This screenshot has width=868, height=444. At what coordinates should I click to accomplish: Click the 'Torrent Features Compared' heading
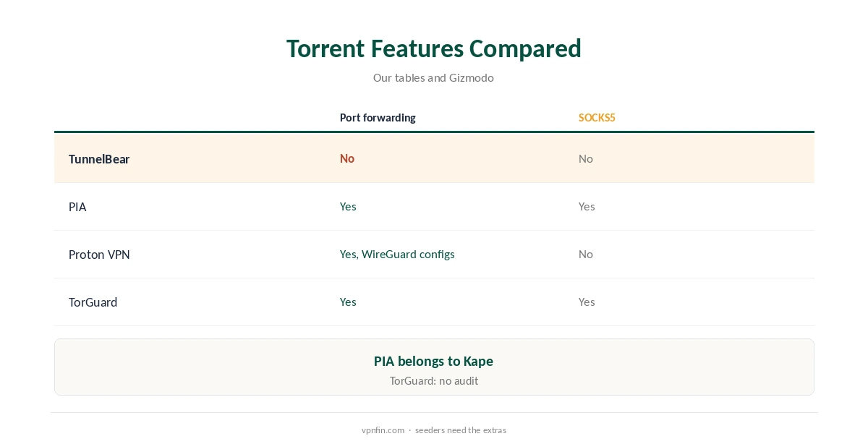point(434,48)
